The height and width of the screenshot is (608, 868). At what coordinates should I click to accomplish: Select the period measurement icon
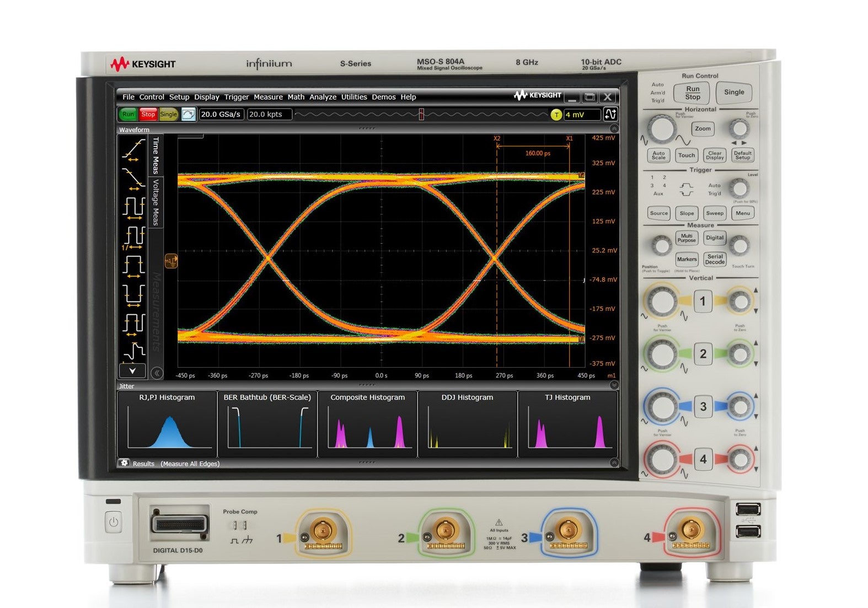[x=133, y=208]
